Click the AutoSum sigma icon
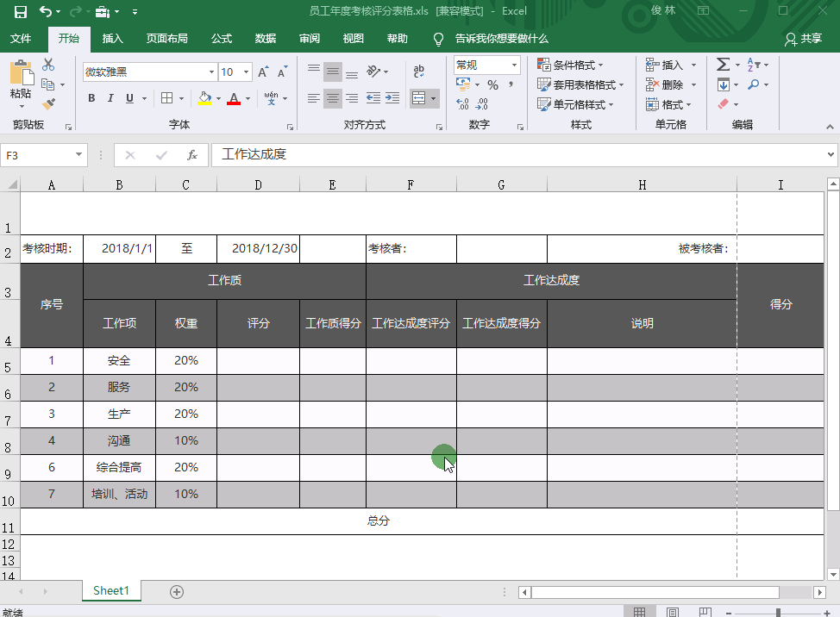The image size is (840, 617). coord(723,65)
